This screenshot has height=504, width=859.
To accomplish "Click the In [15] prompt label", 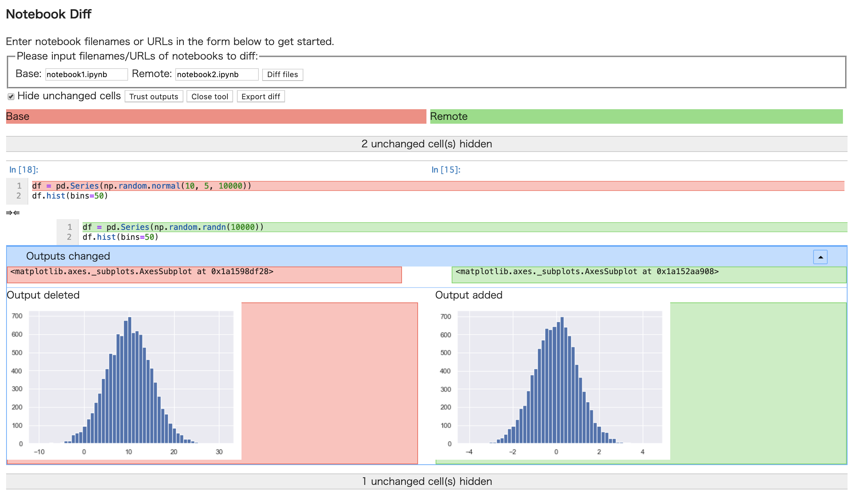I will click(446, 170).
